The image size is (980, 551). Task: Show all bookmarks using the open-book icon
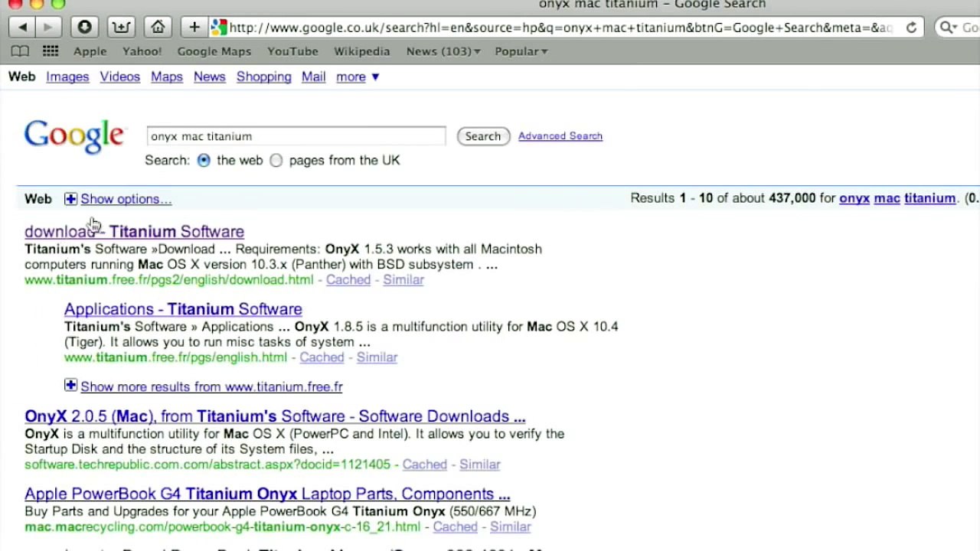click(x=20, y=51)
